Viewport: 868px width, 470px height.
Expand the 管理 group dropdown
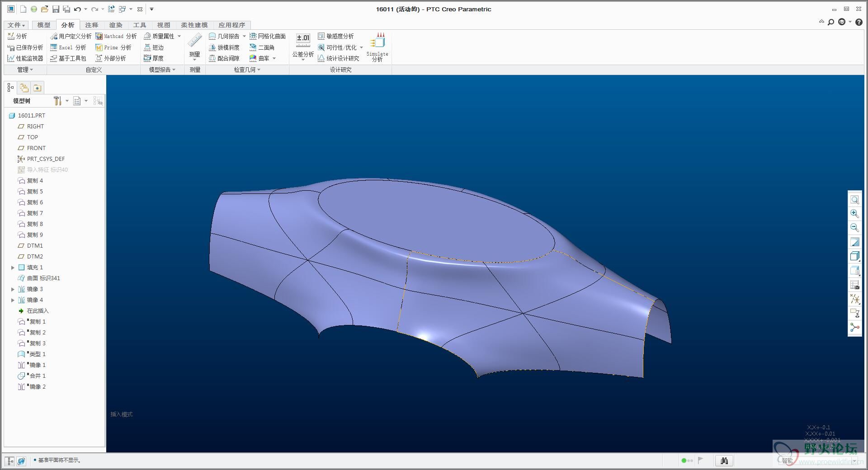pyautogui.click(x=25, y=70)
